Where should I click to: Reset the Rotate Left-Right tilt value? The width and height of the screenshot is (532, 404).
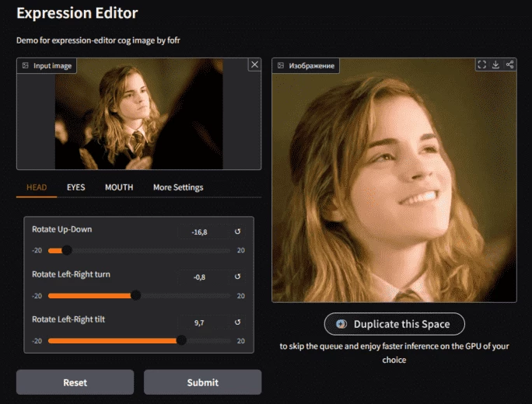point(237,322)
